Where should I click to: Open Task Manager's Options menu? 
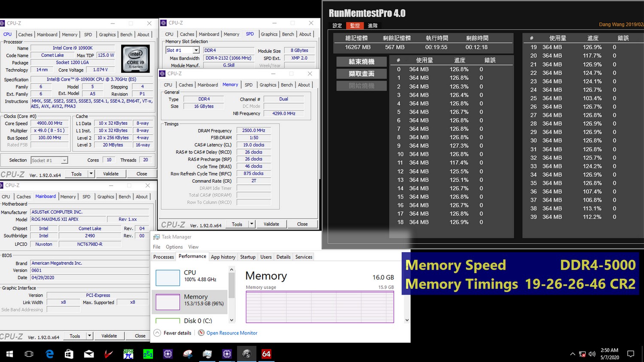pos(174,247)
